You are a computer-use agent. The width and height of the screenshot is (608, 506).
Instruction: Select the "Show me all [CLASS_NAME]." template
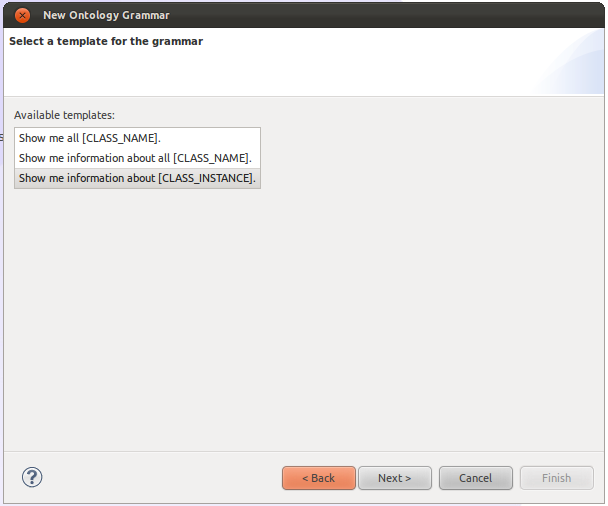[x=89, y=138]
